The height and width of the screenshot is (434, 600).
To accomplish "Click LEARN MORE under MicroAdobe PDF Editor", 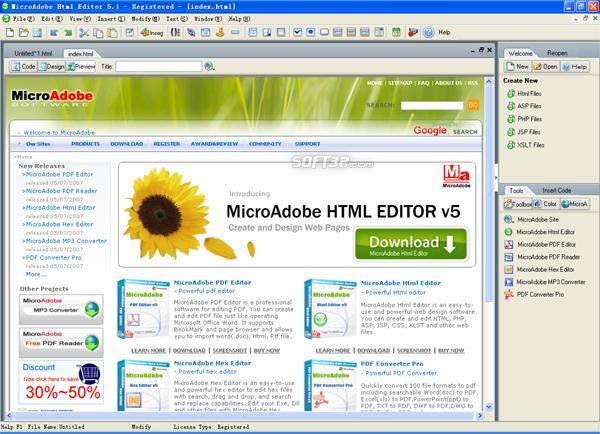I will pos(148,351).
